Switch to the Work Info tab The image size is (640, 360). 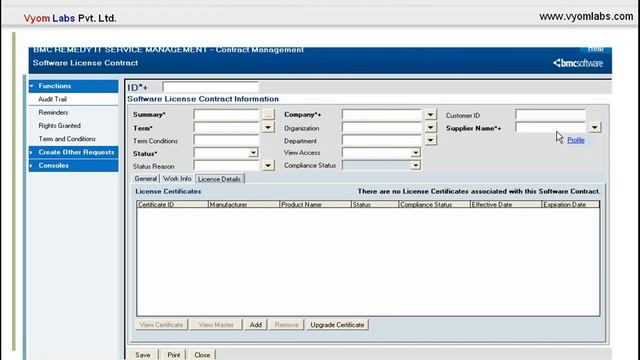pos(177,179)
